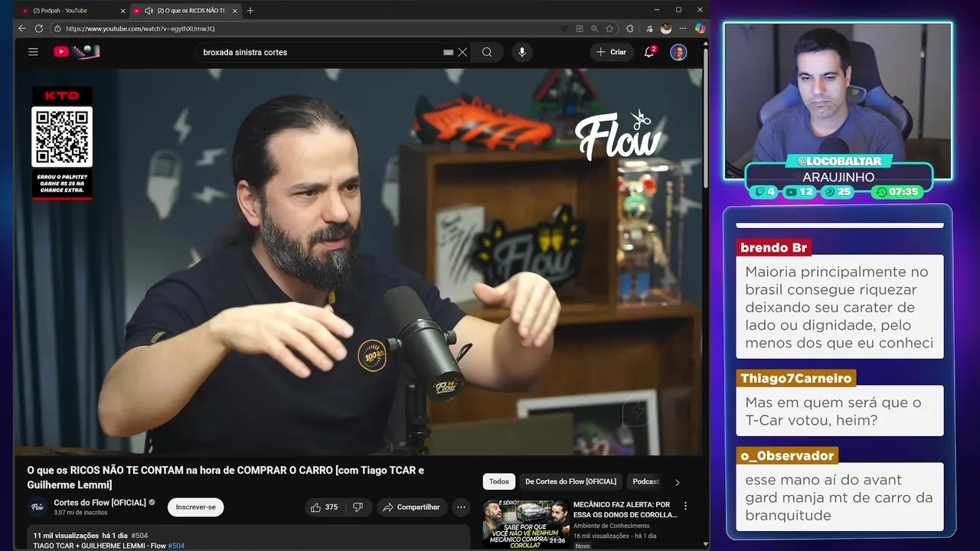980x551 pixels.
Task: Click the 07:35 timer badge
Action: [x=897, y=192]
